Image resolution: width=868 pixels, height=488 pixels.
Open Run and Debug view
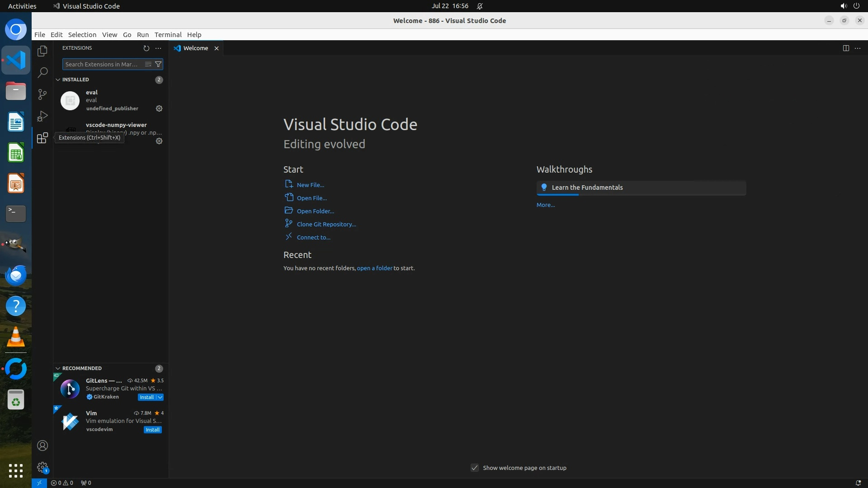click(x=42, y=116)
